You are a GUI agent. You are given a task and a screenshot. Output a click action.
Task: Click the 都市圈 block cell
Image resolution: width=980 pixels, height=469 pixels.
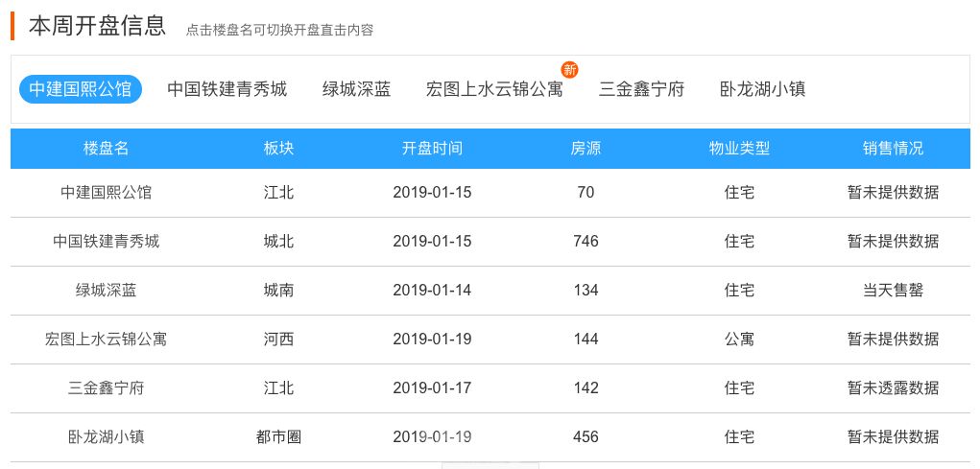(x=278, y=436)
